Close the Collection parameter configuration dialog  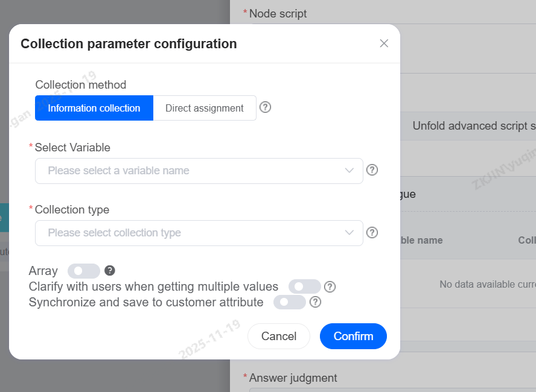[x=384, y=43]
